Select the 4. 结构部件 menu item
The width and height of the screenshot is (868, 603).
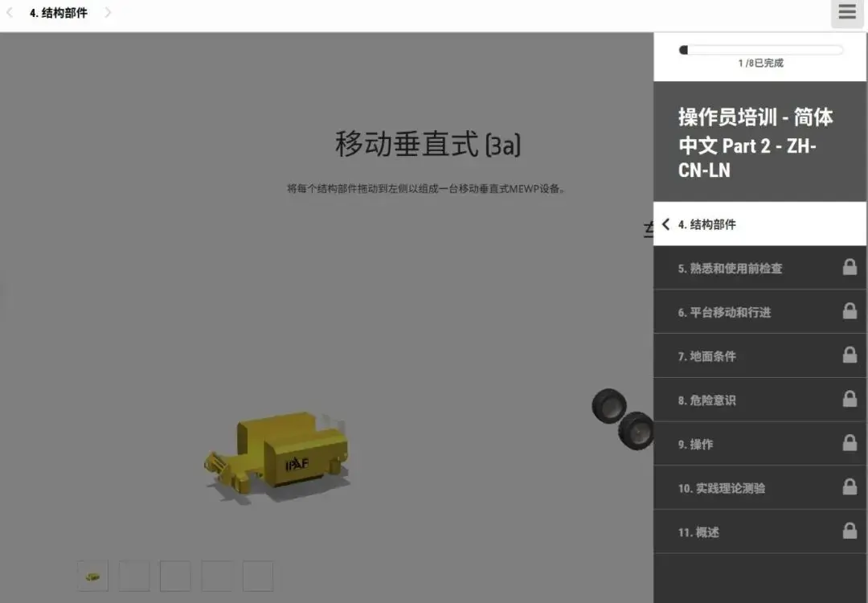tap(759, 224)
